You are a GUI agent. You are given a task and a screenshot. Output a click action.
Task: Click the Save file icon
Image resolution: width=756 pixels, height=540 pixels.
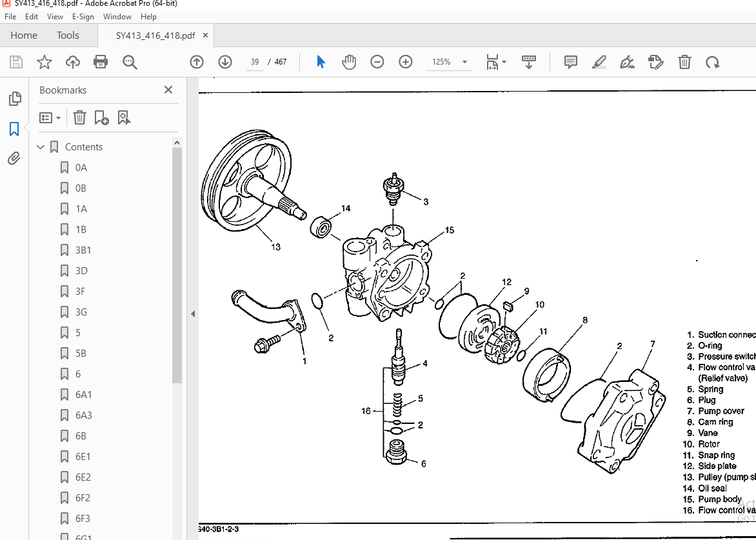[x=16, y=62]
